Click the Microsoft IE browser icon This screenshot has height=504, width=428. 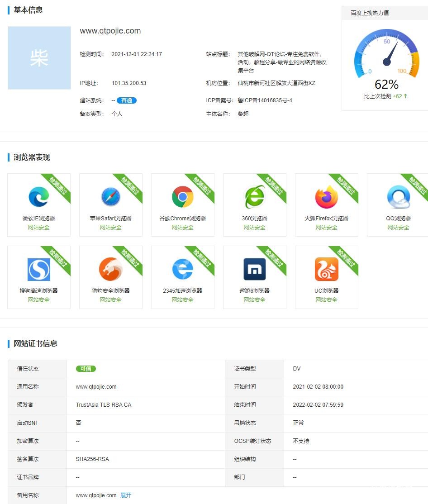pos(39,197)
